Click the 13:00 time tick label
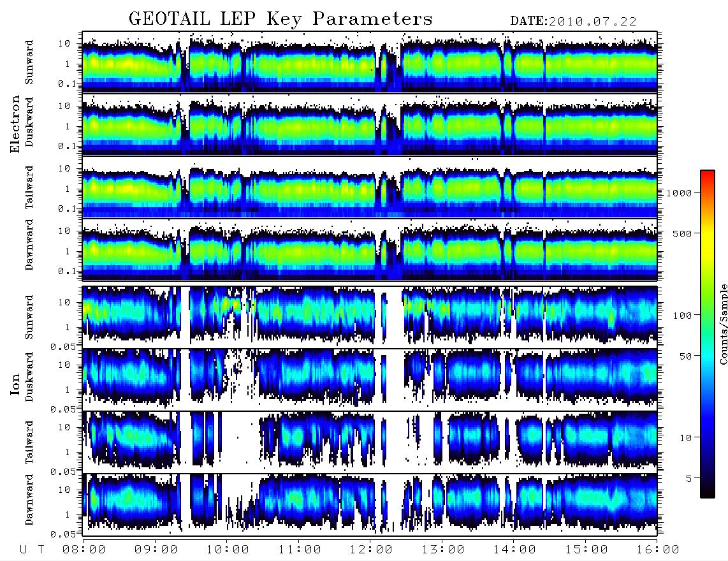This screenshot has width=728, height=561. click(x=443, y=550)
